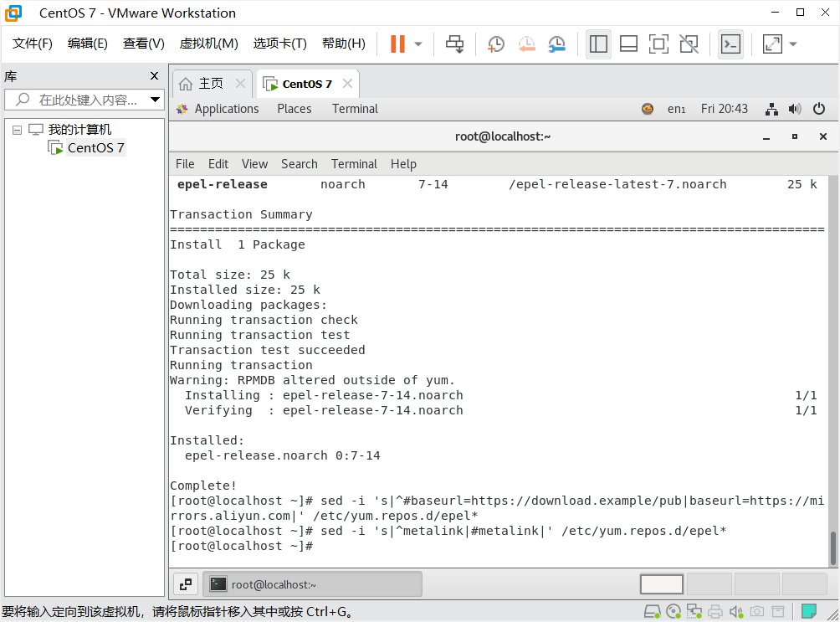The width and height of the screenshot is (840, 622).
Task: Select root@localhost:~ taskbar button
Action: 312,584
